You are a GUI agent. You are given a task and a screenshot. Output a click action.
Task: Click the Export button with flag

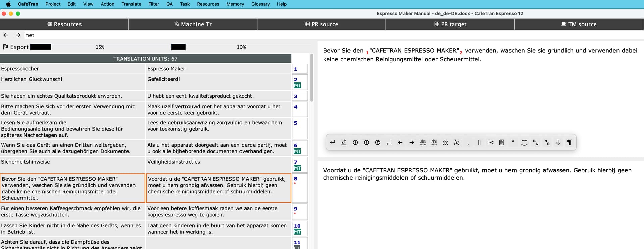(x=16, y=47)
